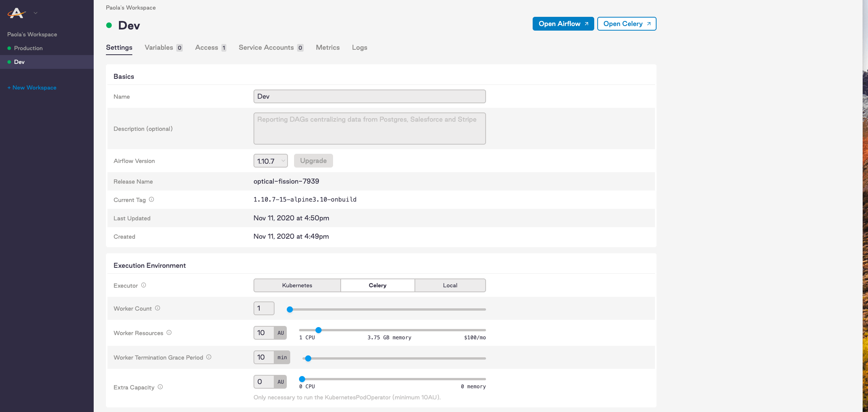Click the Worker Resources info icon
Image resolution: width=868 pixels, height=412 pixels.
pos(168,332)
